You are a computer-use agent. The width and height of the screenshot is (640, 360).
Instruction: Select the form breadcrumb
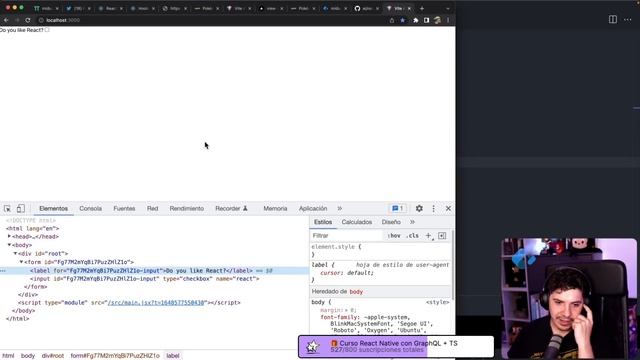coord(115,356)
